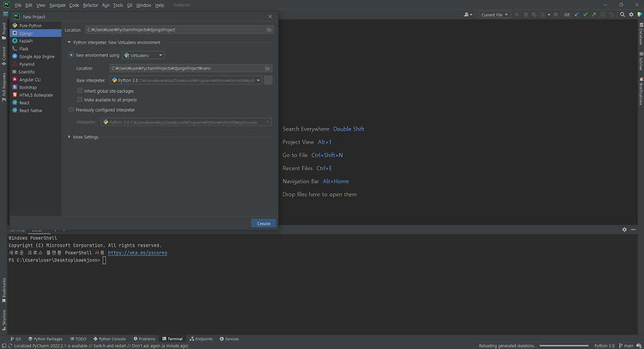Select HTML5 Boilerplate project type

35,95
